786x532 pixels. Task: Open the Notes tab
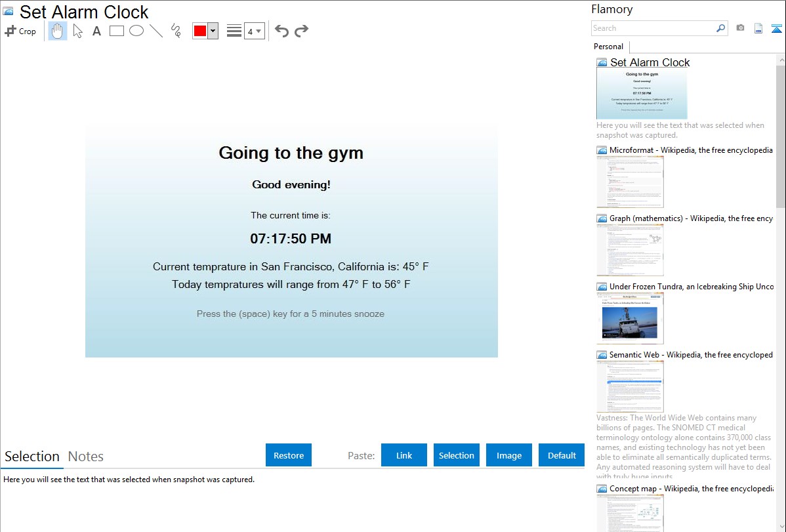click(86, 457)
